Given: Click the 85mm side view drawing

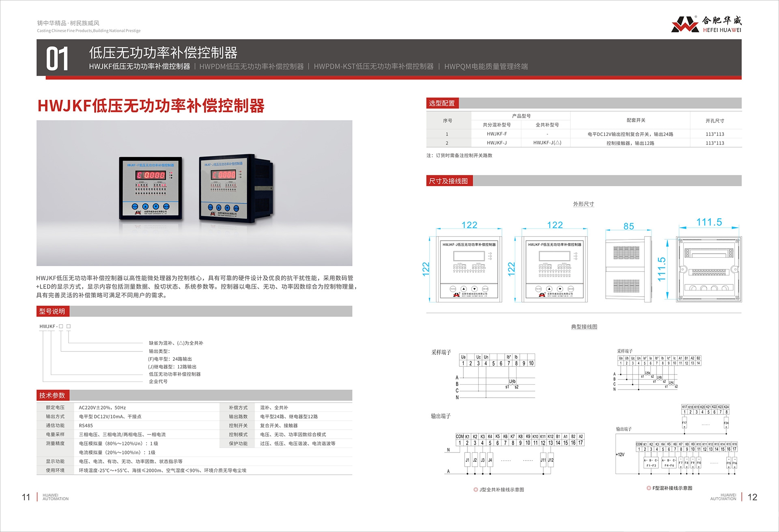Looking at the screenshot, I should pos(628,269).
